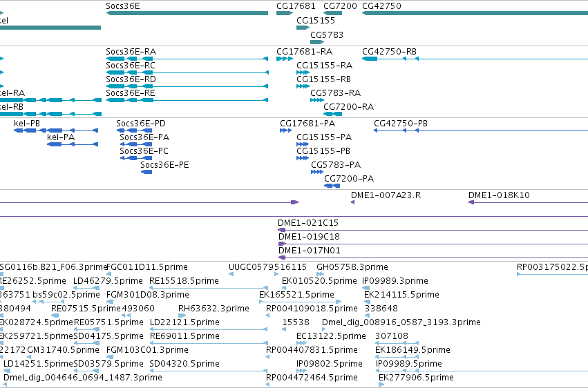The width and height of the screenshot is (588, 388).
Task: Select the EC13122.5prime EST
Action: [x=300, y=343]
